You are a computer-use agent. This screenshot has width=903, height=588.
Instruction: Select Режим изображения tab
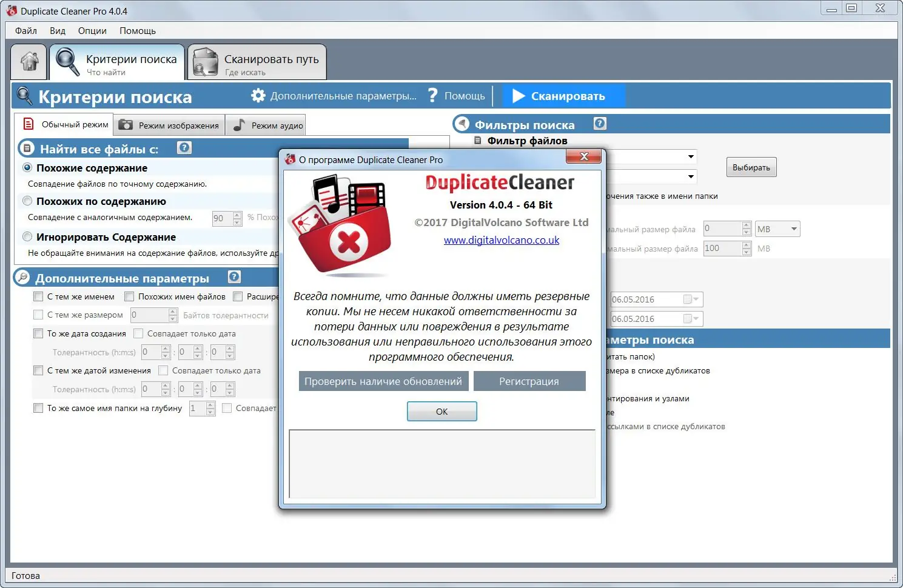[169, 125]
